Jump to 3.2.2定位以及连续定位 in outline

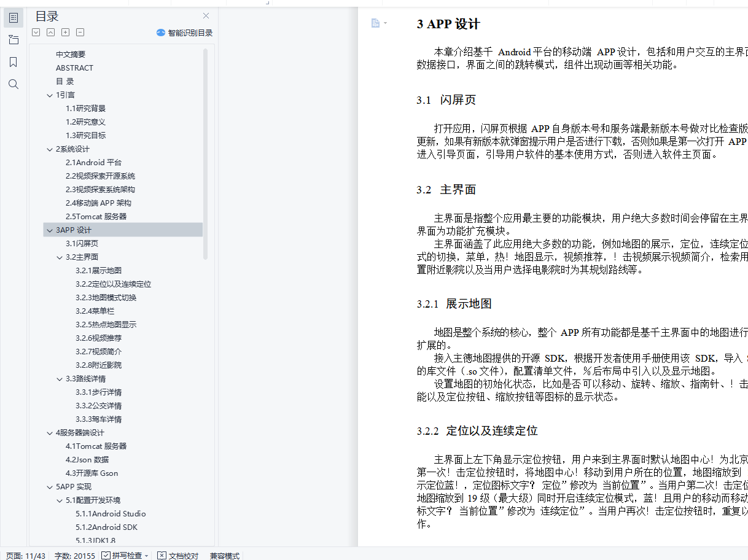point(113,284)
